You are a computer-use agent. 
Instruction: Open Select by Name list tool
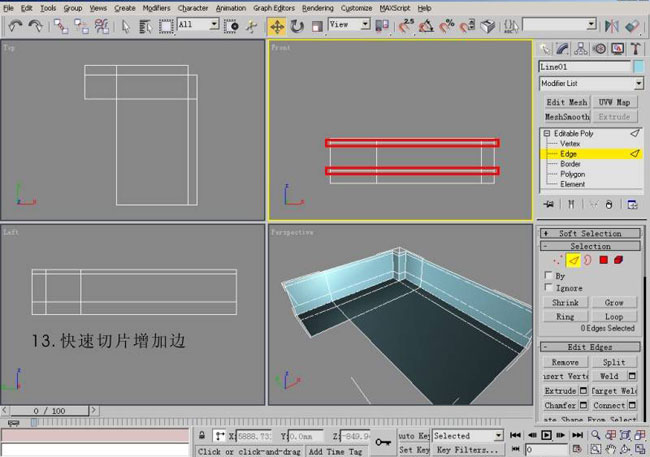point(145,27)
